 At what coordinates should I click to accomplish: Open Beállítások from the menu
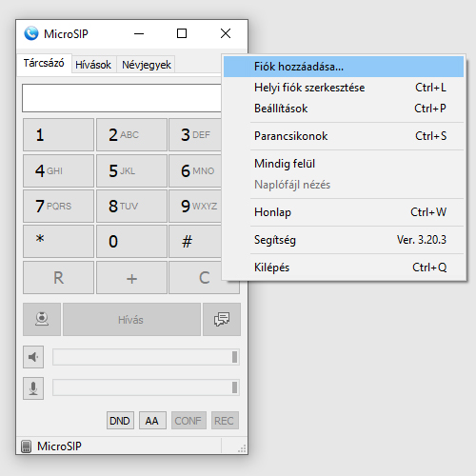344,109
